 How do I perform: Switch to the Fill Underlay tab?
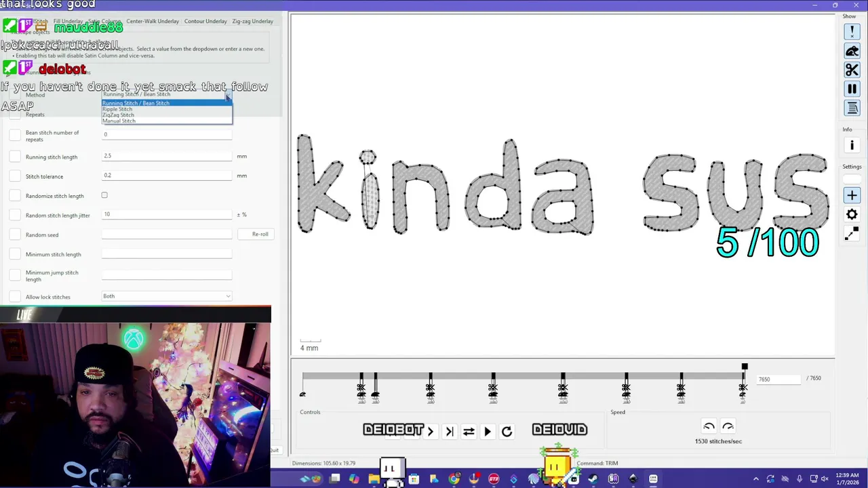68,21
